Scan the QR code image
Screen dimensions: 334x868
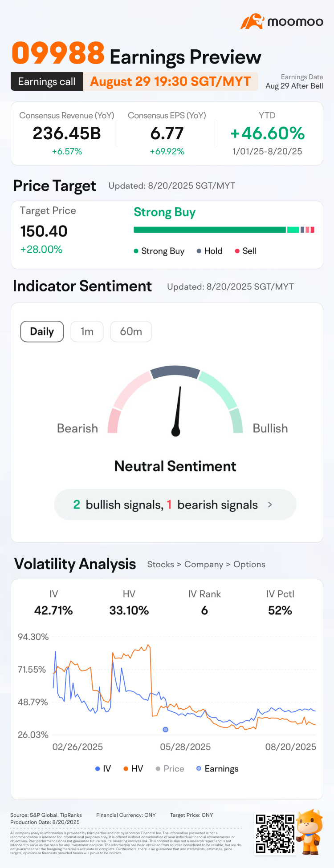point(275,833)
